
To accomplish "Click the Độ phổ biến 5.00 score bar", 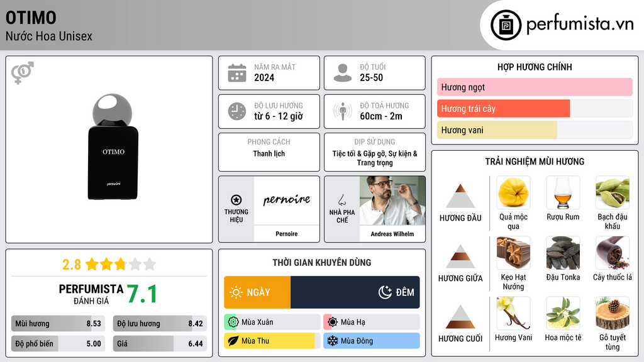I will (x=58, y=344).
